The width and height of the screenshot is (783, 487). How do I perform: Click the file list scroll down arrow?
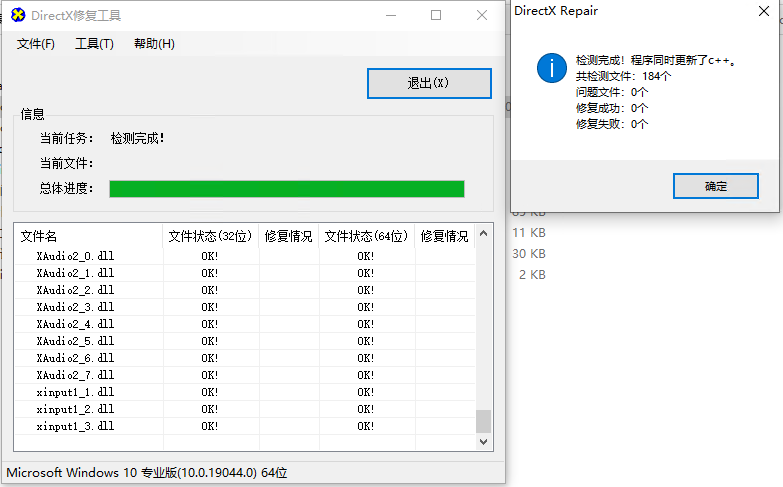(x=483, y=442)
